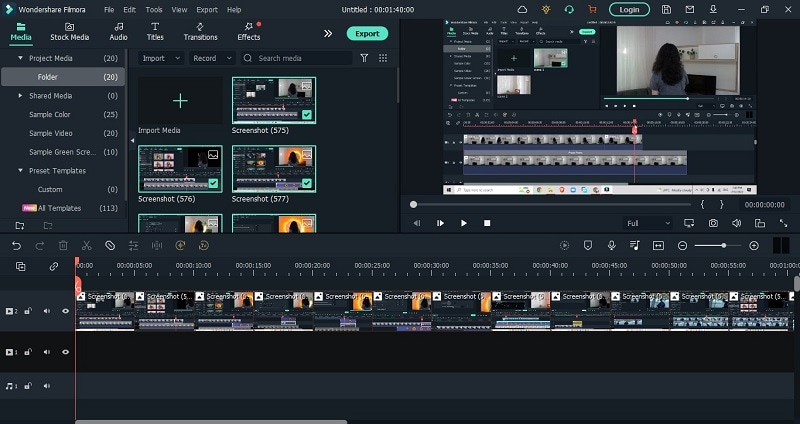This screenshot has width=800, height=424.
Task: Add a marker using the timeline marker icon
Action: pos(587,245)
